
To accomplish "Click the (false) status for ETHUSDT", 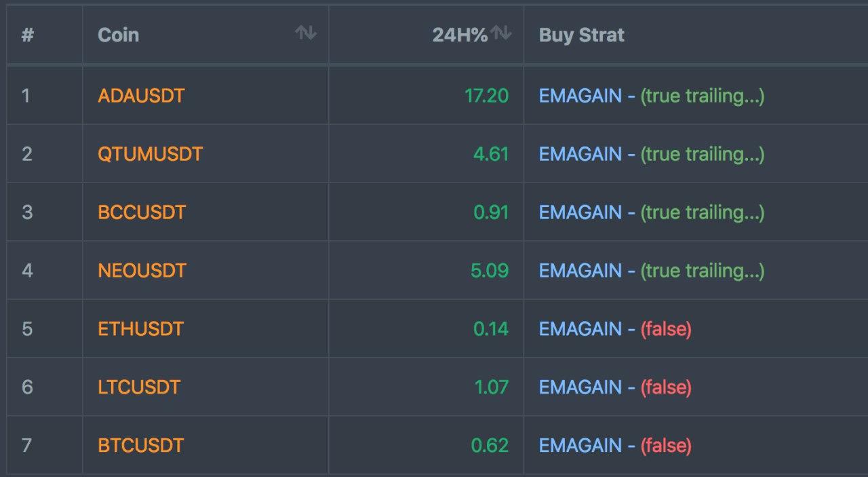I will click(666, 329).
